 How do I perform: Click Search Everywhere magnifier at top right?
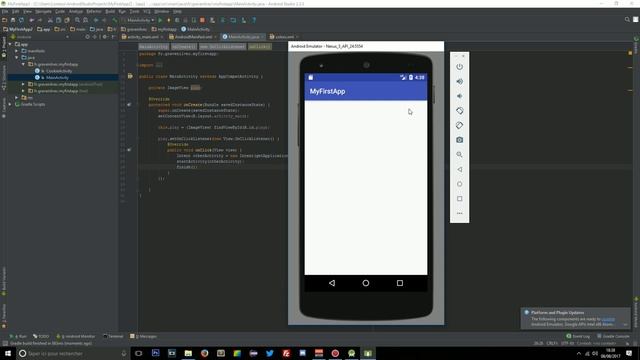(x=627, y=19)
